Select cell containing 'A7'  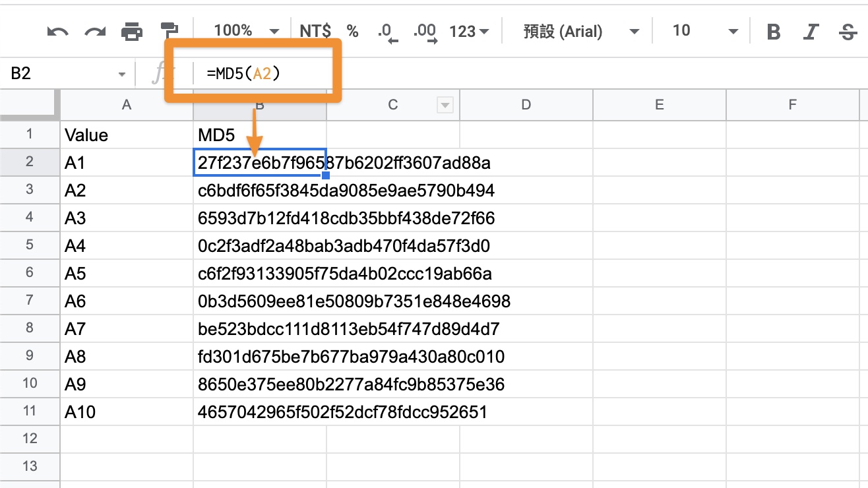[127, 329]
